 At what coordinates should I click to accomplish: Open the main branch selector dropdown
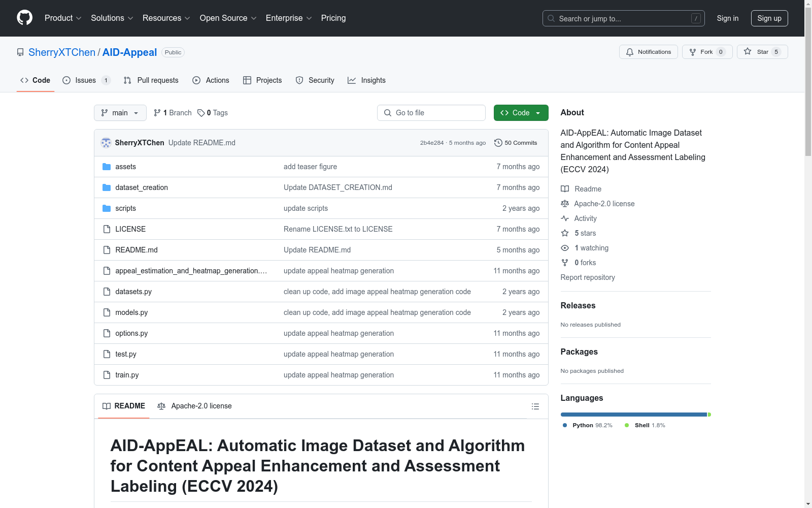click(x=120, y=113)
